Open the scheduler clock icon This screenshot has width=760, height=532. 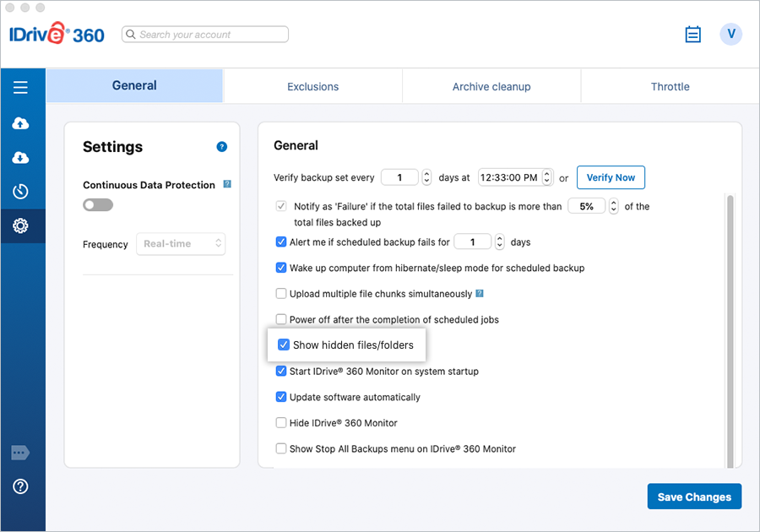coord(21,192)
